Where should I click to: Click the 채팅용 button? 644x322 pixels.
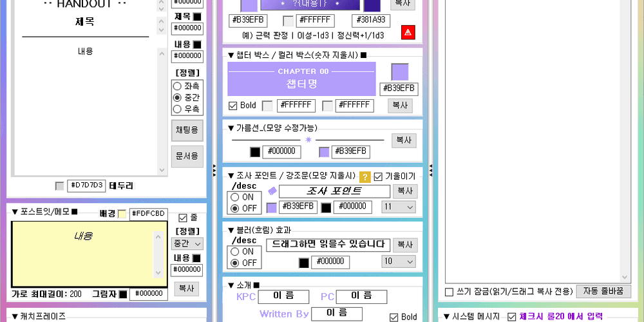[x=187, y=130]
